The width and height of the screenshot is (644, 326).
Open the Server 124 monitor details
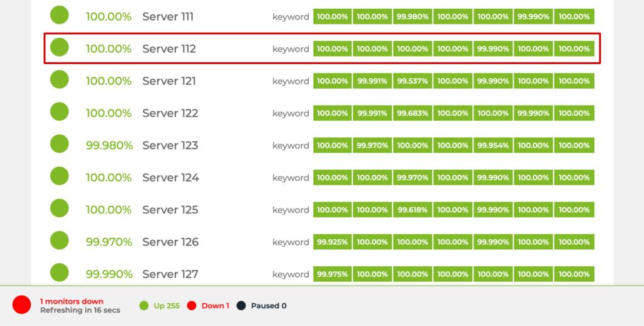(x=170, y=177)
